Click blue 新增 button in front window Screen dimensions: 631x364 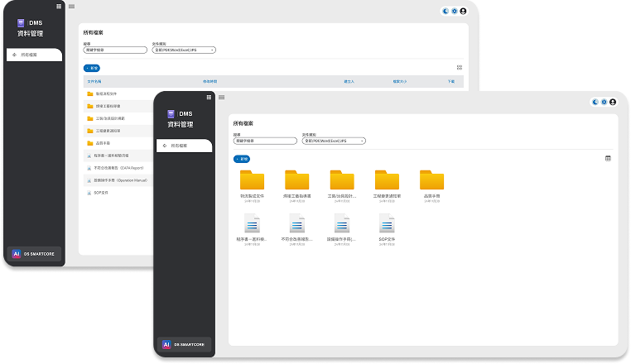tap(242, 158)
